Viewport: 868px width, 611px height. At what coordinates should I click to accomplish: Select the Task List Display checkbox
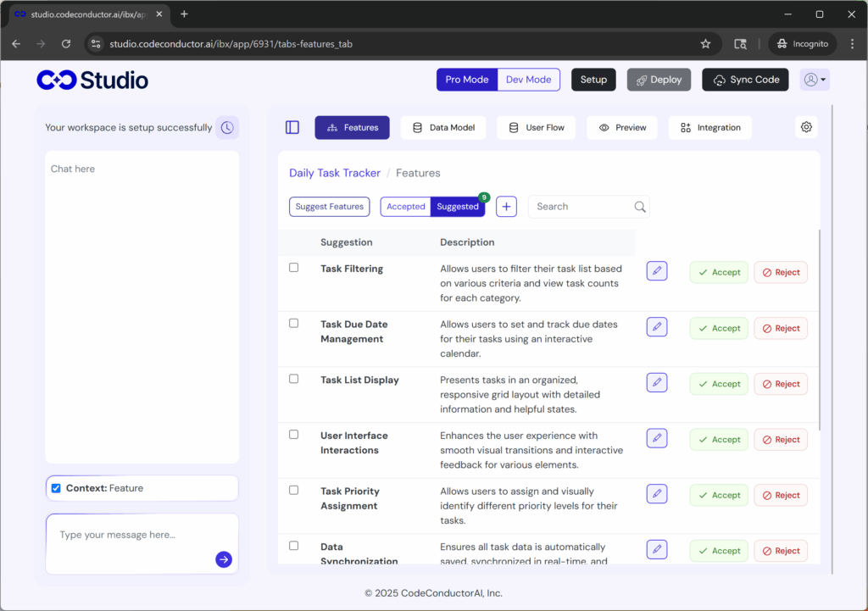294,379
